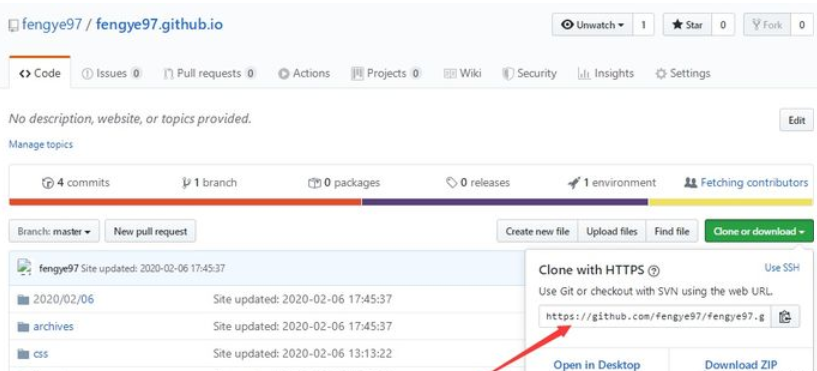Click commit message in the css row
The image size is (817, 371).
click(303, 354)
